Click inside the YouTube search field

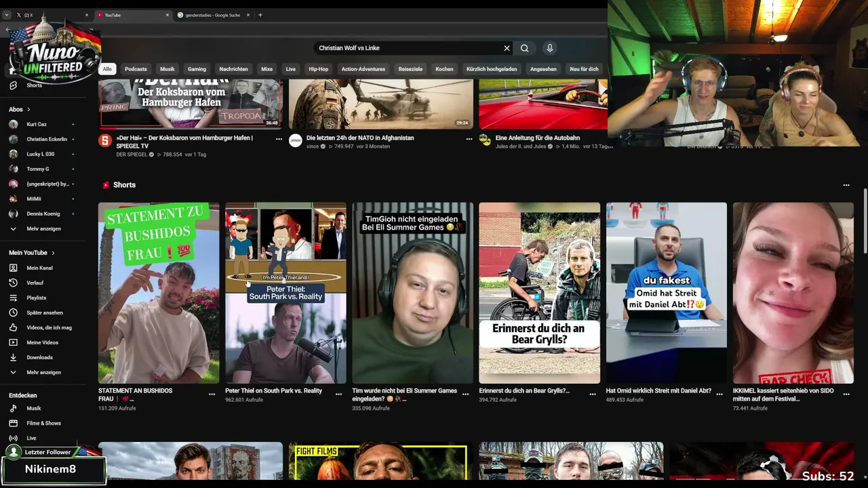(407, 48)
